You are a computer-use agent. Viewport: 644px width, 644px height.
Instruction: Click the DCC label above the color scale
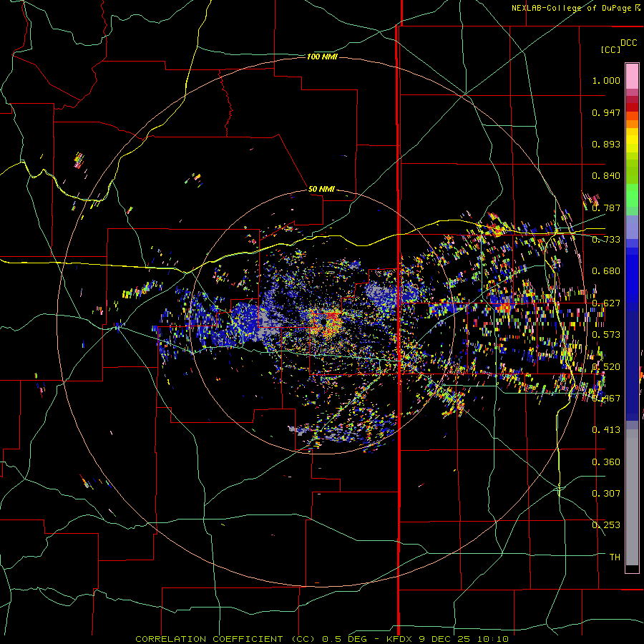628,43
